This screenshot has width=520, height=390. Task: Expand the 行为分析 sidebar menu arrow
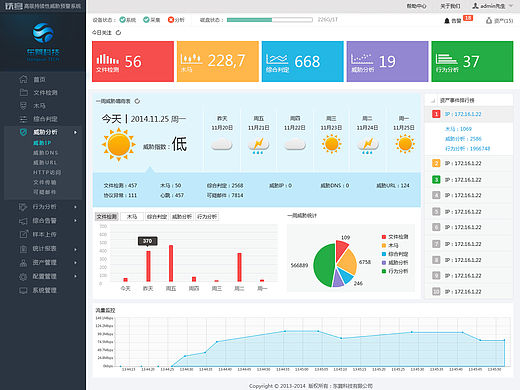click(x=75, y=207)
